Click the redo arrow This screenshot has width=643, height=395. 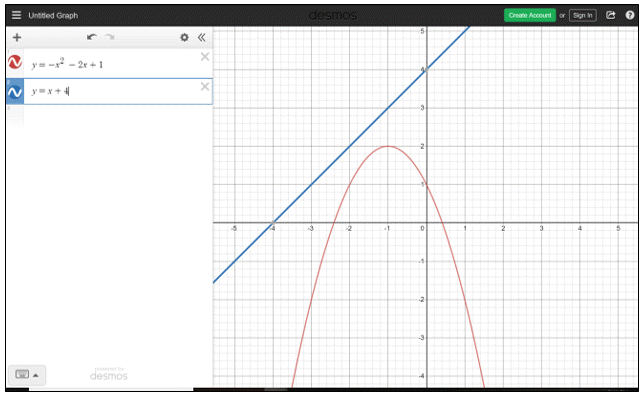(109, 37)
